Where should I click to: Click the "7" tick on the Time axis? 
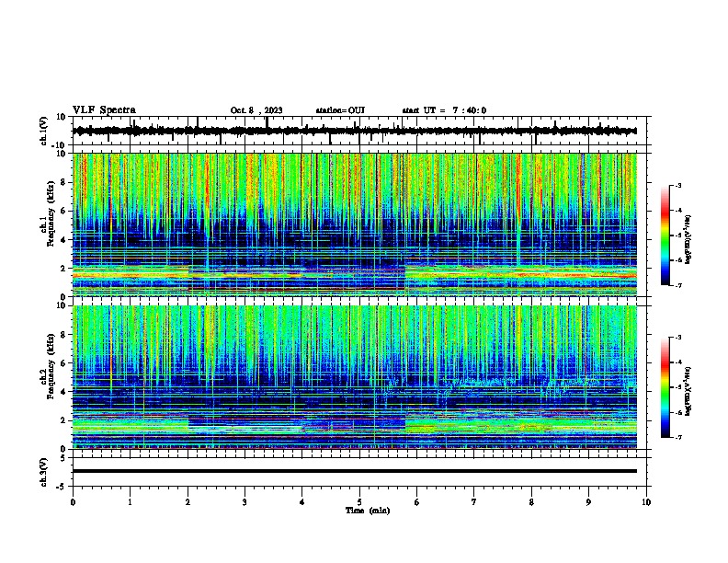(x=474, y=502)
